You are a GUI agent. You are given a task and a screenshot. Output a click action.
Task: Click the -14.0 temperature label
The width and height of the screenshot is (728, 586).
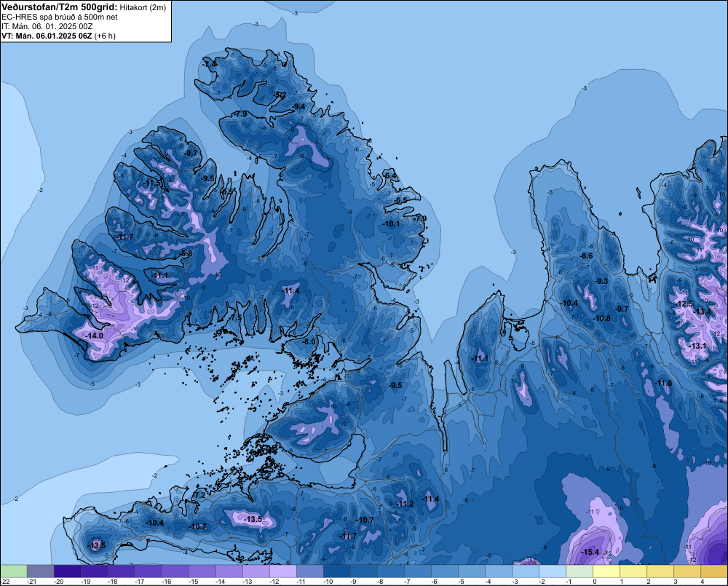(95, 336)
